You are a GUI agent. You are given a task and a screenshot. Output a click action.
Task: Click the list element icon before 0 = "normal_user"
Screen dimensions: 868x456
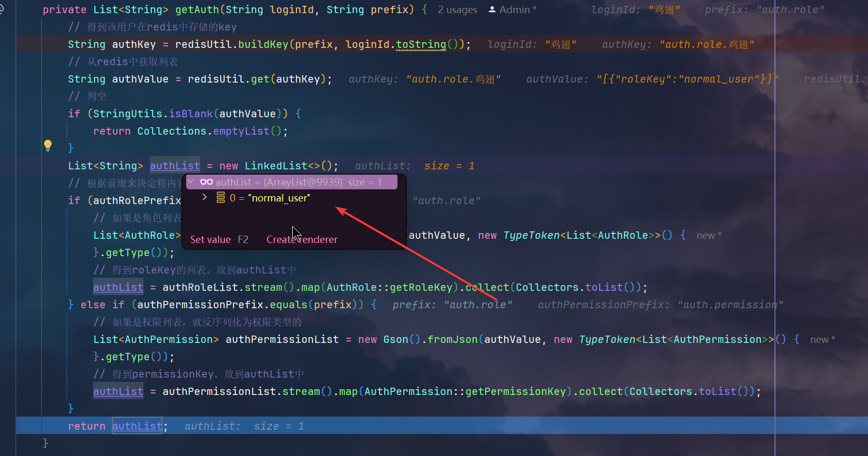[221, 198]
